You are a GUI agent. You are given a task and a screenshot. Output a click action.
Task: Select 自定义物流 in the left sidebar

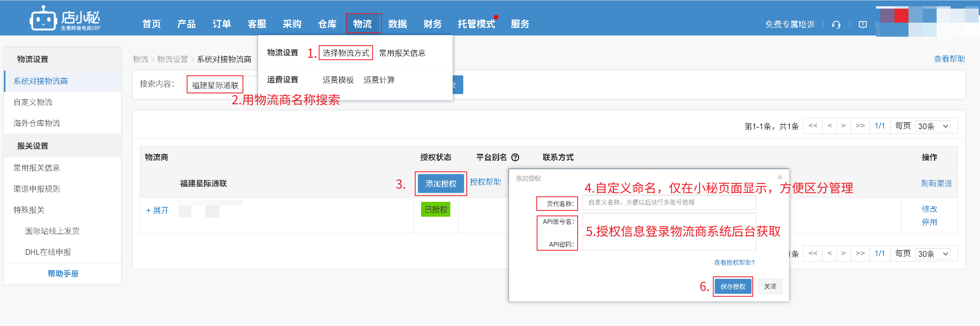(x=33, y=102)
